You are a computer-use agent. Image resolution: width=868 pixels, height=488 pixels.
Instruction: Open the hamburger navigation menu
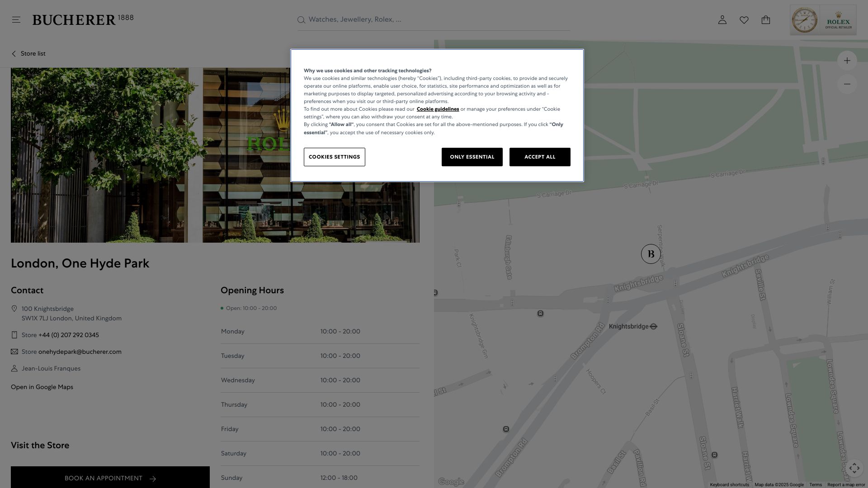[x=16, y=20]
